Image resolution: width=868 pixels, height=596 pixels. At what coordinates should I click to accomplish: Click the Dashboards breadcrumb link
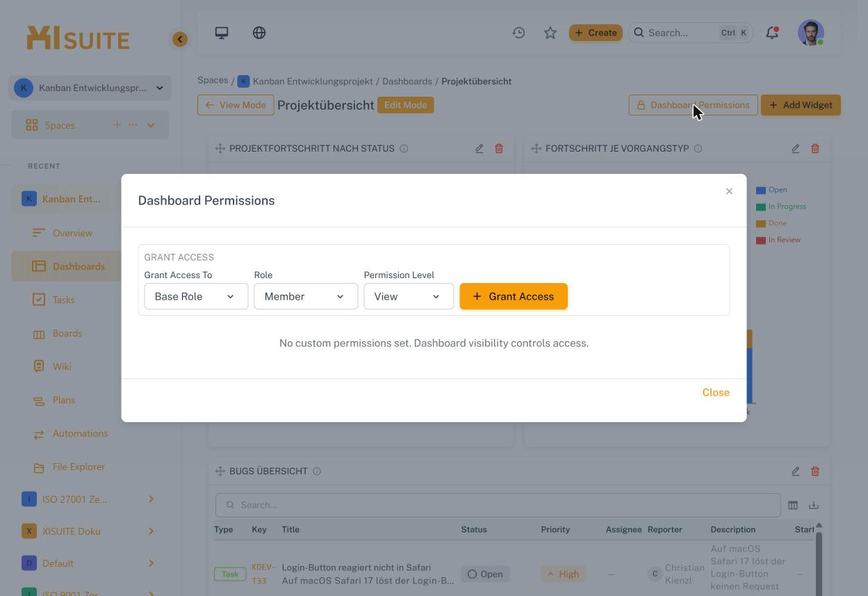click(407, 81)
